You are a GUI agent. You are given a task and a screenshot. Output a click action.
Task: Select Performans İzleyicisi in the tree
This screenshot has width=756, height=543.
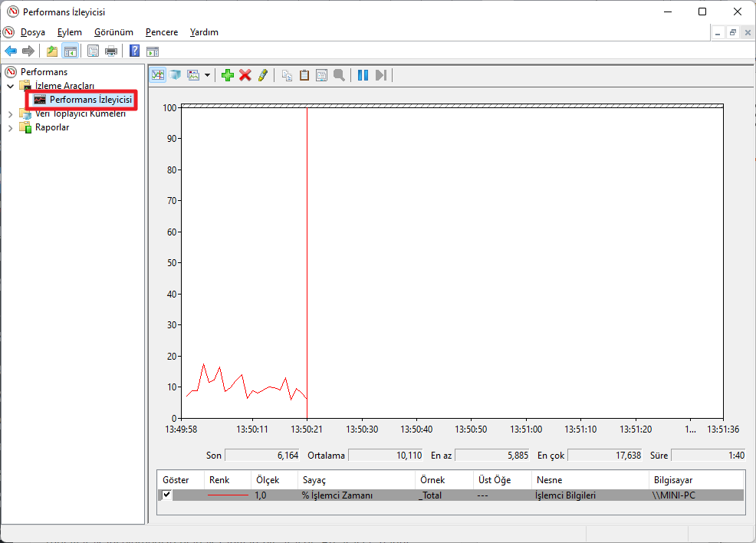click(x=90, y=100)
